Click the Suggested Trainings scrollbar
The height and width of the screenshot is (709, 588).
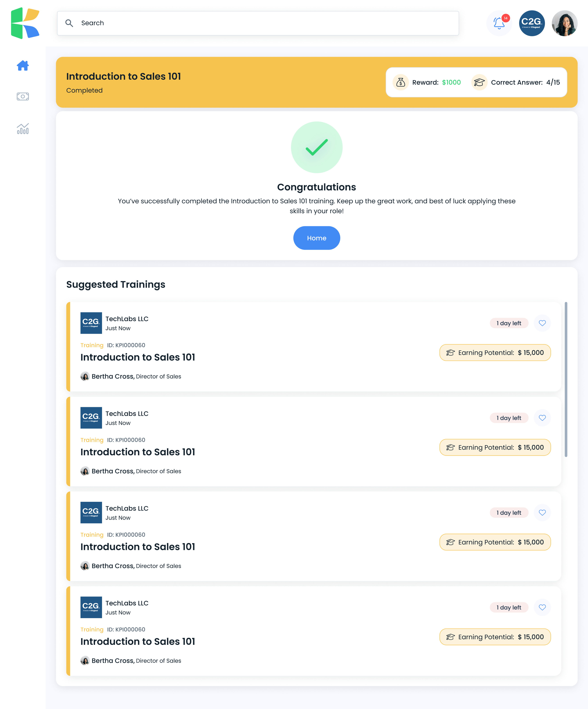566,379
